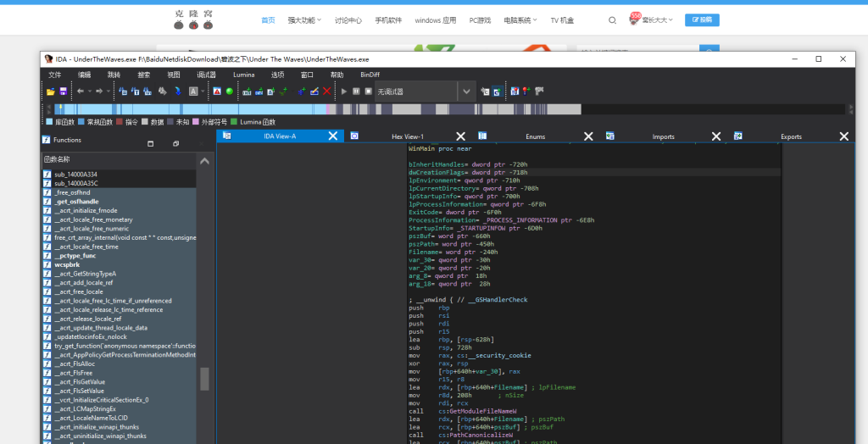Click the user avatar with 558 badge
The width and height of the screenshot is (868, 444).
[634, 19]
